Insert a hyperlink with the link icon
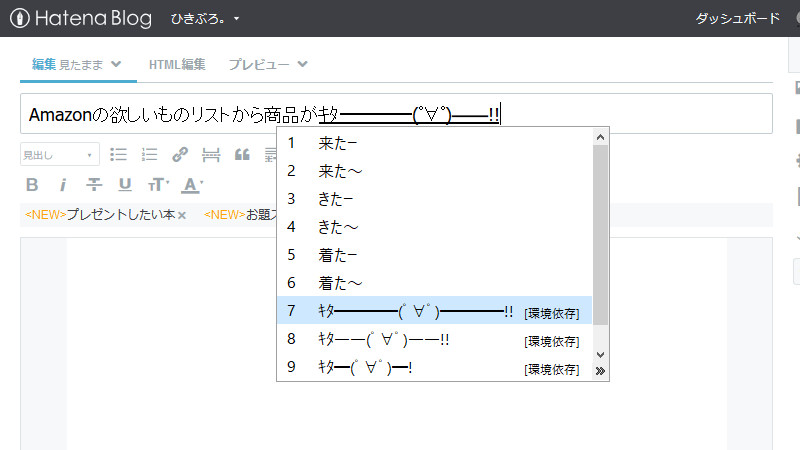The height and width of the screenshot is (450, 800). (180, 155)
